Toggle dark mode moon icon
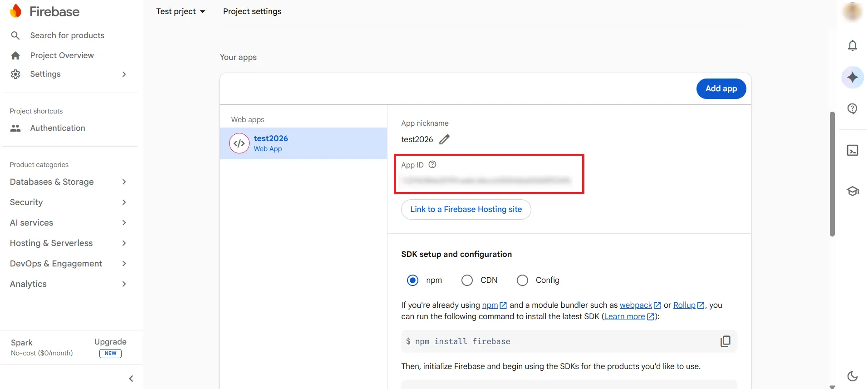868x389 pixels. (853, 376)
